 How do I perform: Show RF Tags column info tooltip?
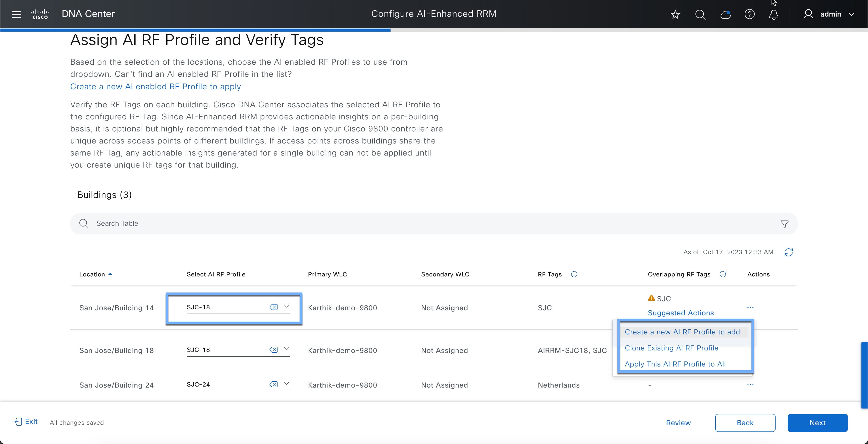(x=574, y=274)
